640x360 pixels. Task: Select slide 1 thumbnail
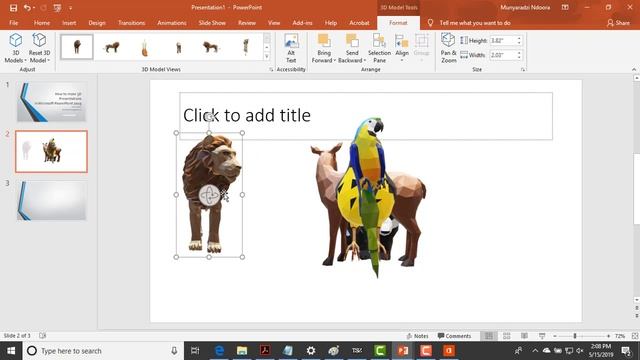coord(51,102)
